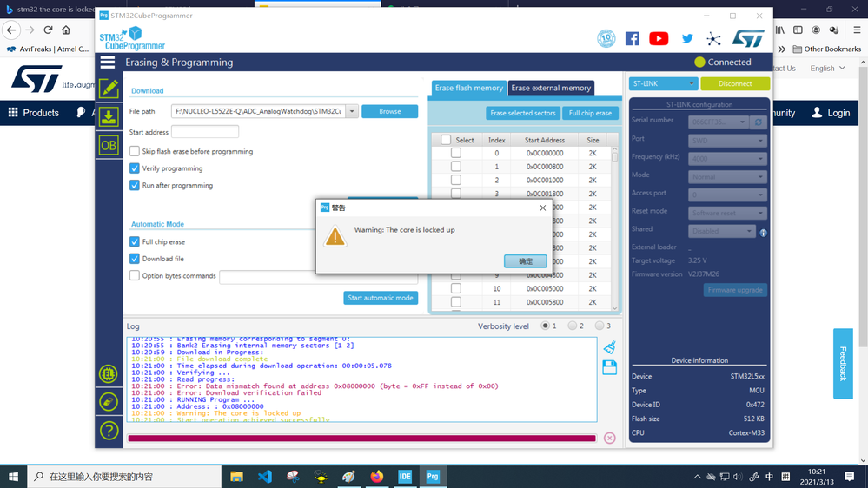Set verbosity level to 2
Image resolution: width=868 pixels, height=488 pixels.
(x=573, y=326)
